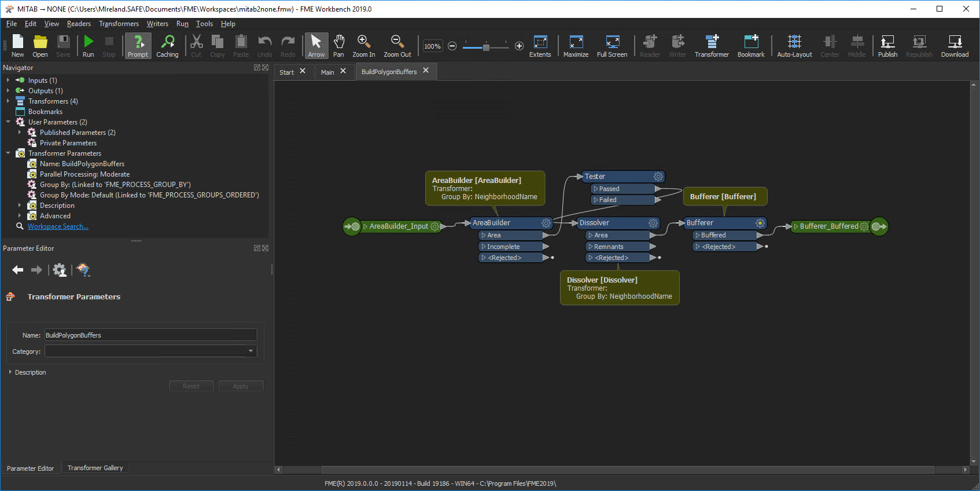Select Private Parameters in Navigator
Screen dimensions: 980x491
[x=68, y=143]
